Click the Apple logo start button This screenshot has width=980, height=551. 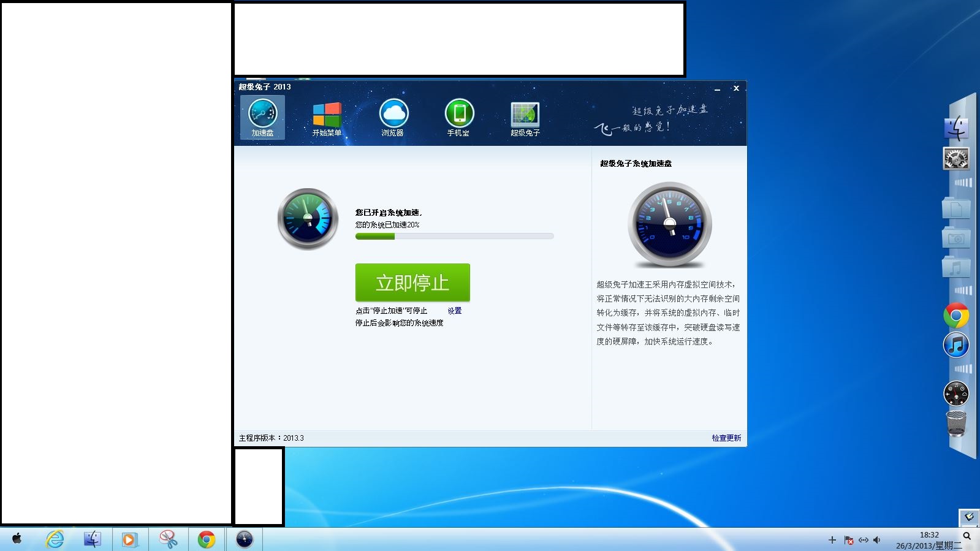click(x=17, y=539)
